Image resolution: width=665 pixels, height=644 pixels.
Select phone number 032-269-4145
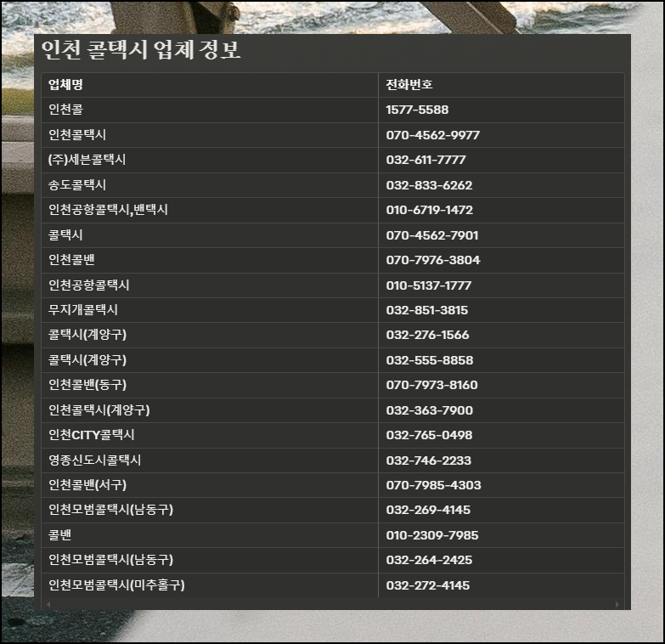pos(428,511)
